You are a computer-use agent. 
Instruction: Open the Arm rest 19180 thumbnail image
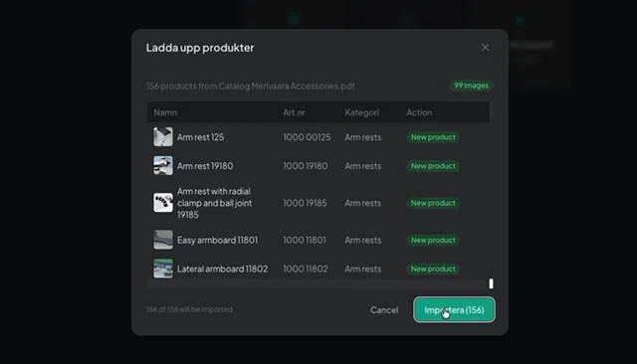[x=163, y=165]
